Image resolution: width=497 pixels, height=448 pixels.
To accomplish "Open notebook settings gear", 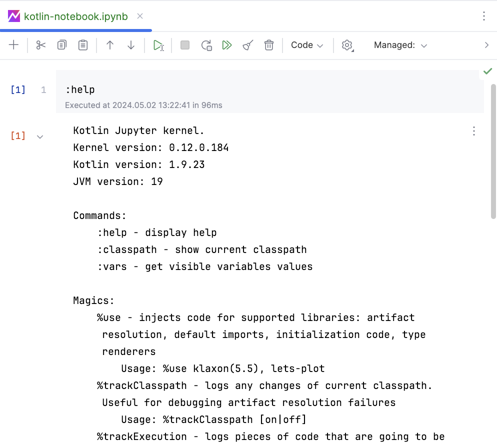I will click(347, 45).
